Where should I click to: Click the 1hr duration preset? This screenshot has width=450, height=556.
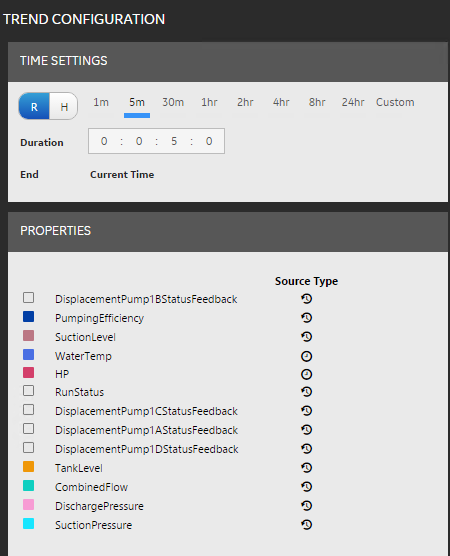pos(209,102)
